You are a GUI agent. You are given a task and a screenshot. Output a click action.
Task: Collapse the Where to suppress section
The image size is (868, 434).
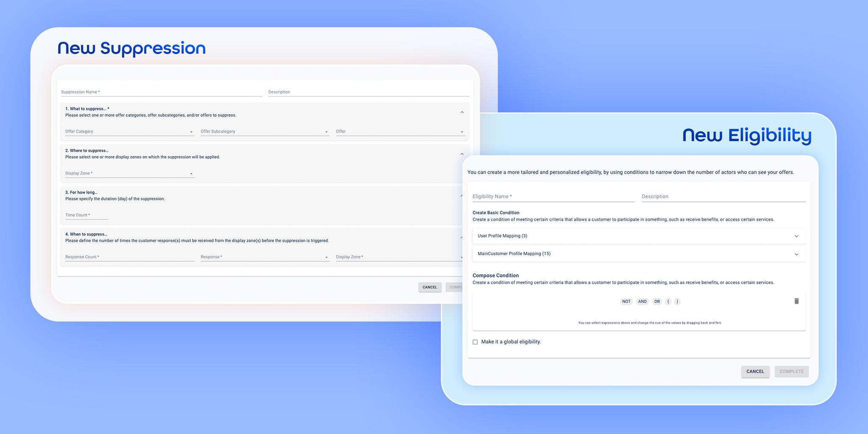point(462,154)
